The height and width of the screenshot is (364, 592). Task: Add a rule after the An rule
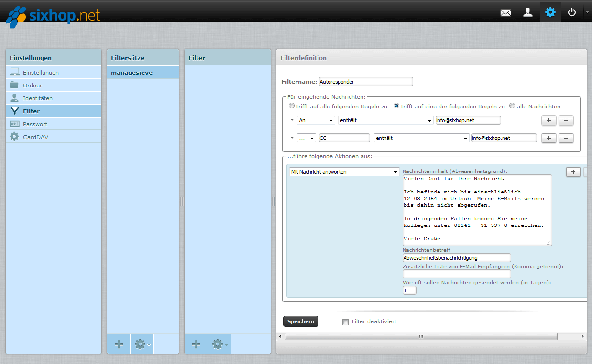point(548,120)
